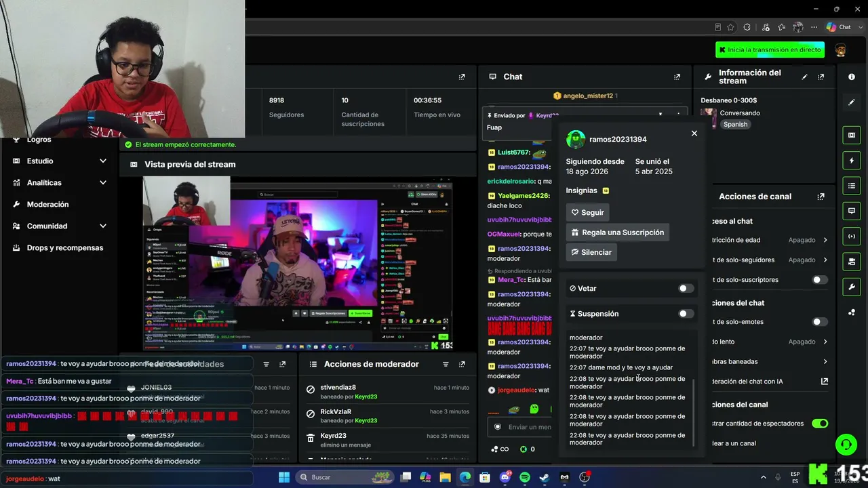Toggle solo-emotes chat mode switch

(x=820, y=322)
